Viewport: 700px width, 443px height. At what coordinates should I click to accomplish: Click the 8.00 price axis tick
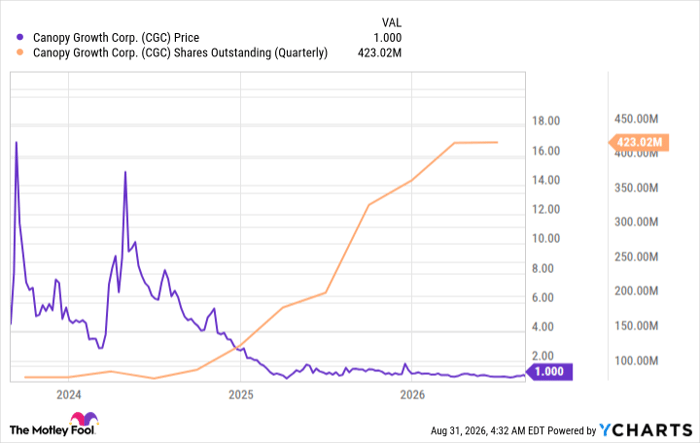click(x=543, y=268)
